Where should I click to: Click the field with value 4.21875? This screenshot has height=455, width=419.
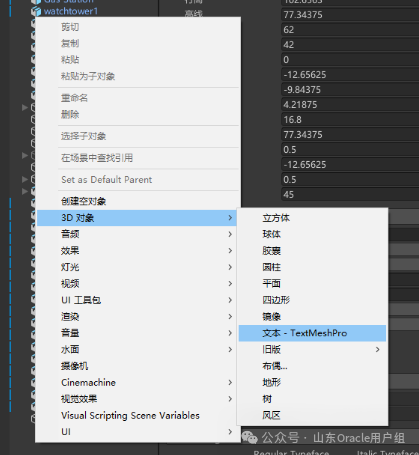350,105
